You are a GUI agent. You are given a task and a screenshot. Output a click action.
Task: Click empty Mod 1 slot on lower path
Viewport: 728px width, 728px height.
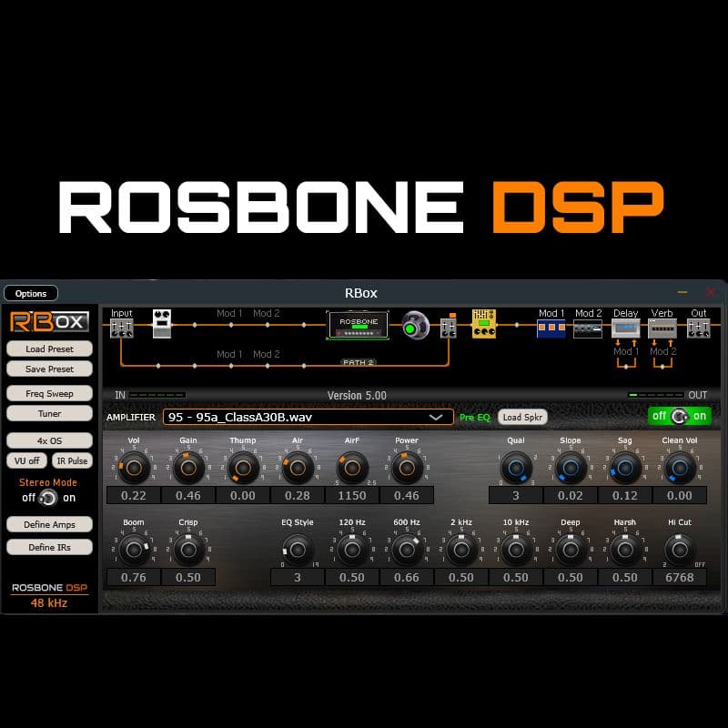229,354
